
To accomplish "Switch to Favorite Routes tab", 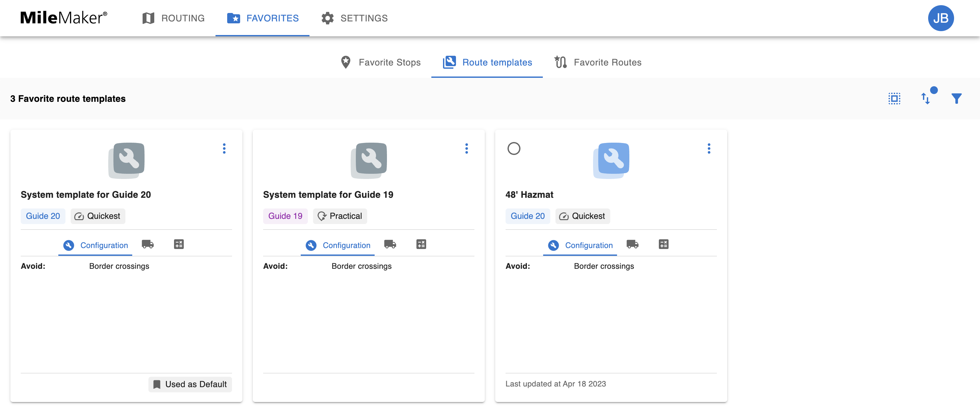I will coord(598,62).
